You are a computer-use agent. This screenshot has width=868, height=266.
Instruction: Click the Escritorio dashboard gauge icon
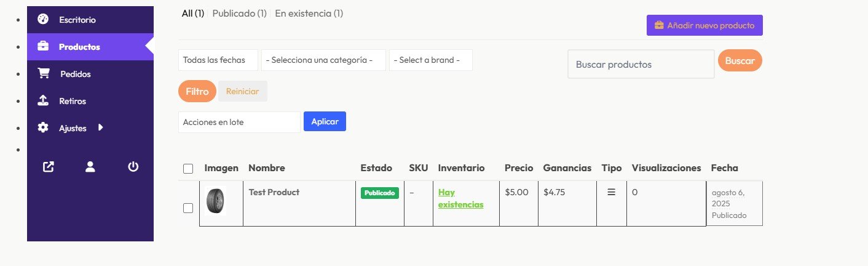pyautogui.click(x=43, y=19)
